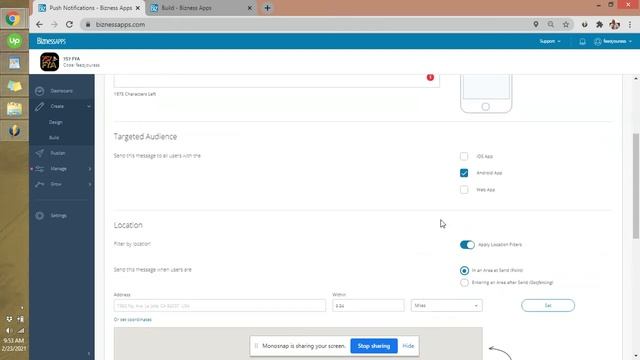Open a new Chrome tab

(x=267, y=8)
